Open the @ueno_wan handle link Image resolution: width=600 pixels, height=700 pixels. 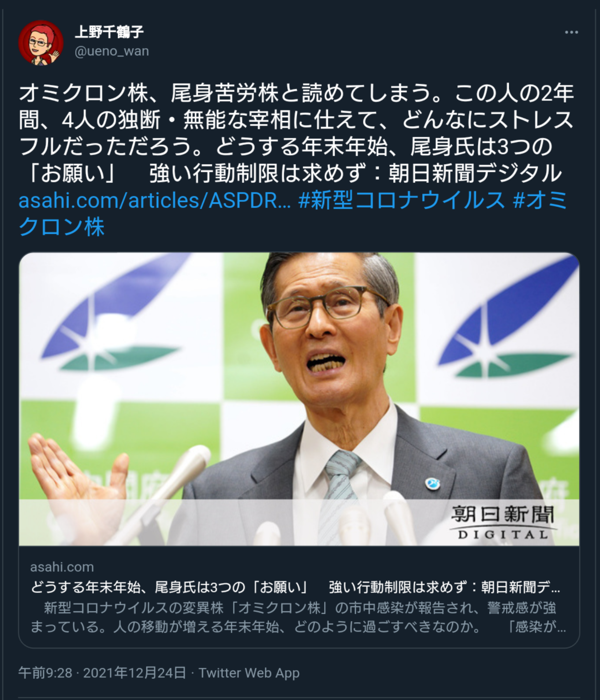112,51
